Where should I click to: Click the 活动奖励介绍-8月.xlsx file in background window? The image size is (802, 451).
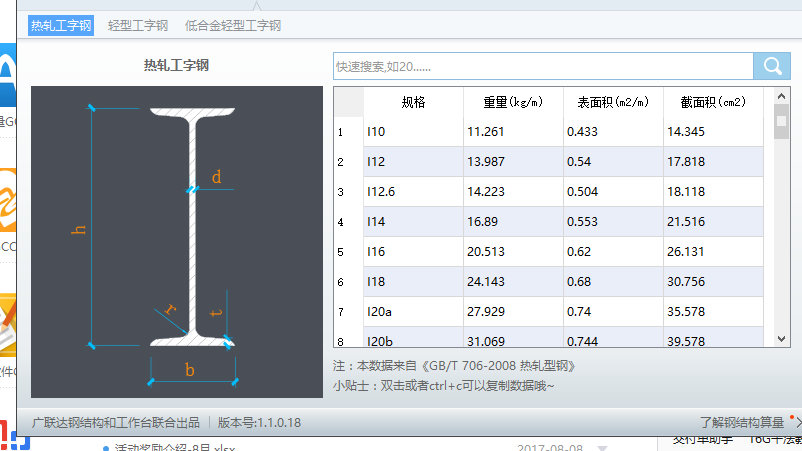pyautogui.click(x=175, y=447)
